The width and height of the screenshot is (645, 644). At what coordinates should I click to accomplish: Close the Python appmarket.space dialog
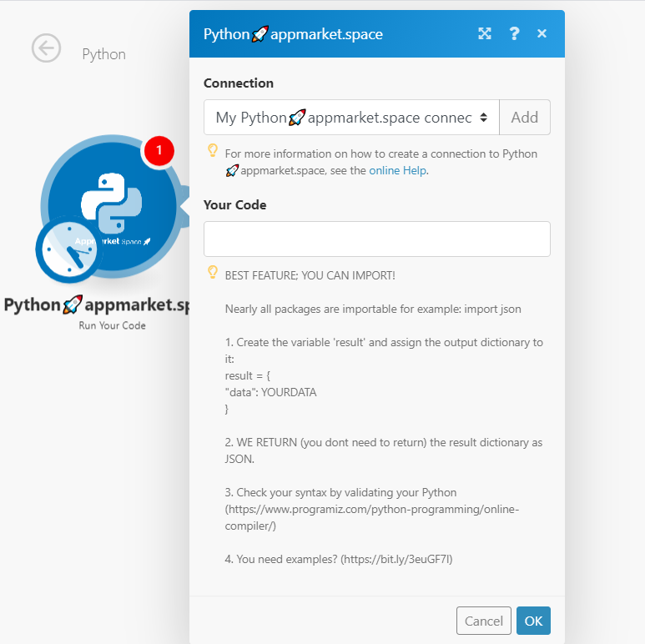pyautogui.click(x=542, y=33)
